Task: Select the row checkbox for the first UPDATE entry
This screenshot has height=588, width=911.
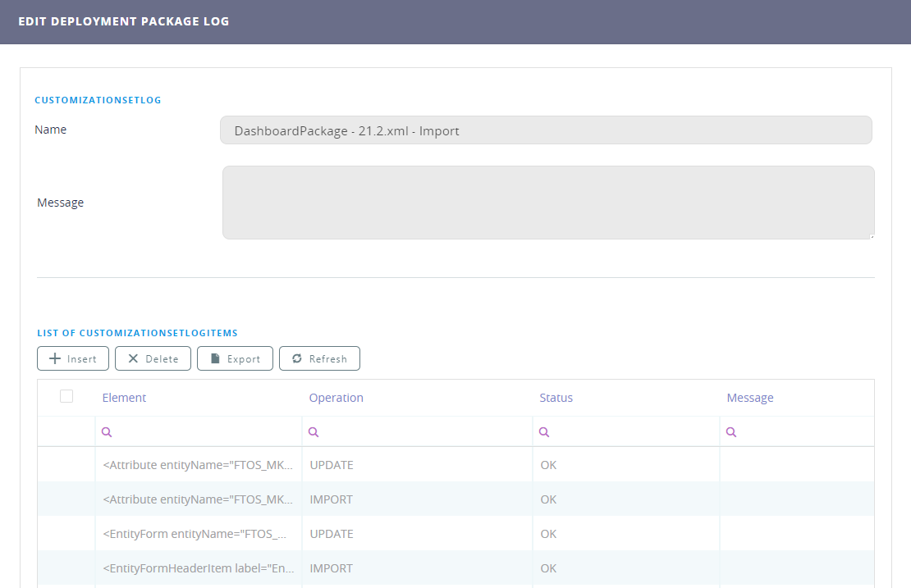Action: coord(66,465)
